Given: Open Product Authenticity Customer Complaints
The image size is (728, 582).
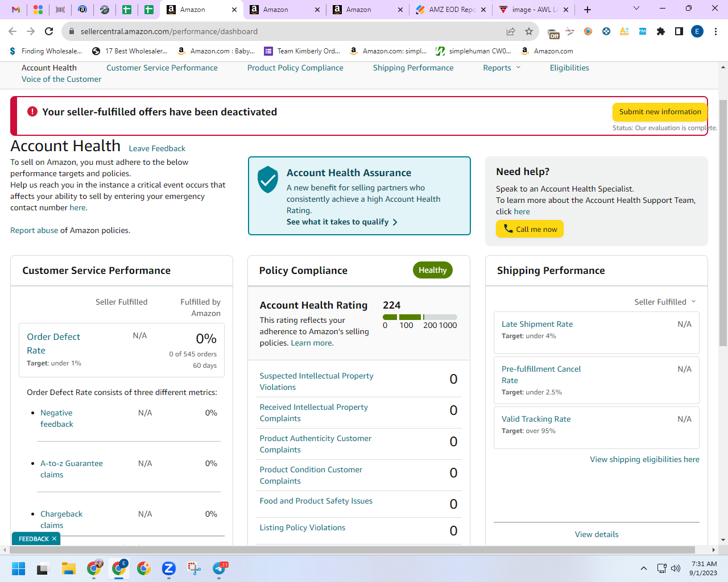Looking at the screenshot, I should 316,444.
